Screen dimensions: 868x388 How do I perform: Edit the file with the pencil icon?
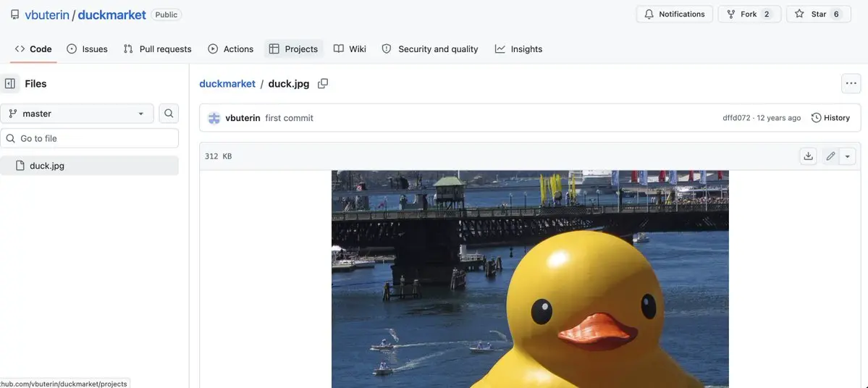[830, 156]
